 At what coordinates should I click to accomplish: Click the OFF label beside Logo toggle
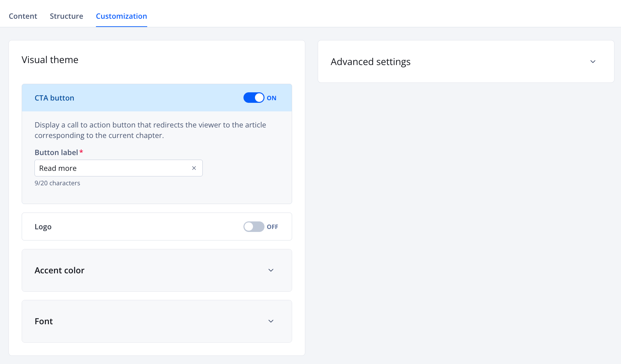[272, 227]
